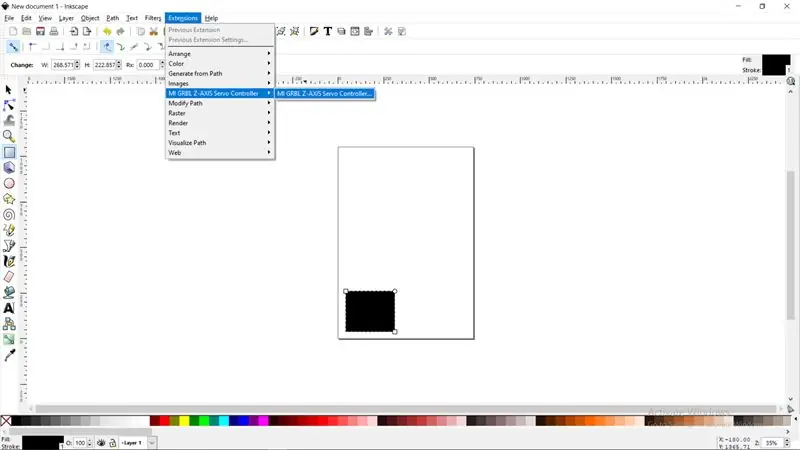800x450 pixels.
Task: Open the Filters menu
Action: click(153, 18)
